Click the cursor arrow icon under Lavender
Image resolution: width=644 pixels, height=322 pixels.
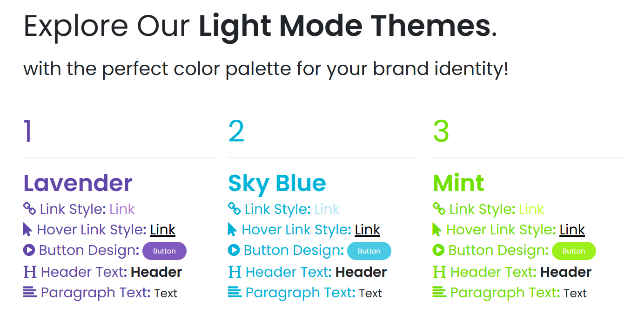27,229
